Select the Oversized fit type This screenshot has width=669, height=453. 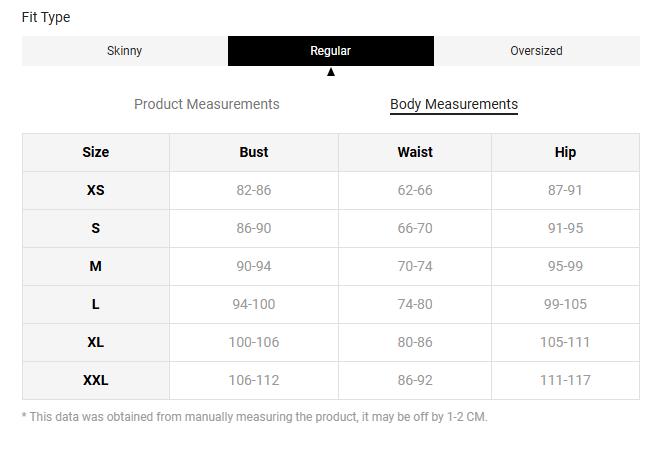coord(536,51)
